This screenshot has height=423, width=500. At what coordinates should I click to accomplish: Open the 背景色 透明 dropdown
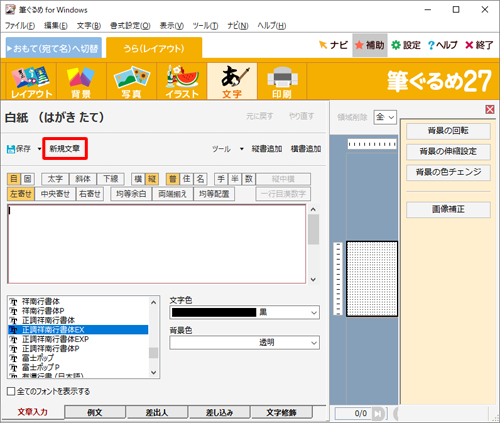coord(245,342)
